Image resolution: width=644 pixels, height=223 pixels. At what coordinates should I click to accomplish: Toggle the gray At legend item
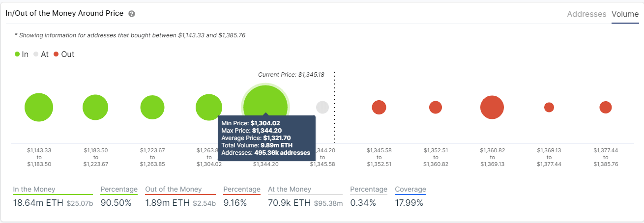pyautogui.click(x=41, y=55)
